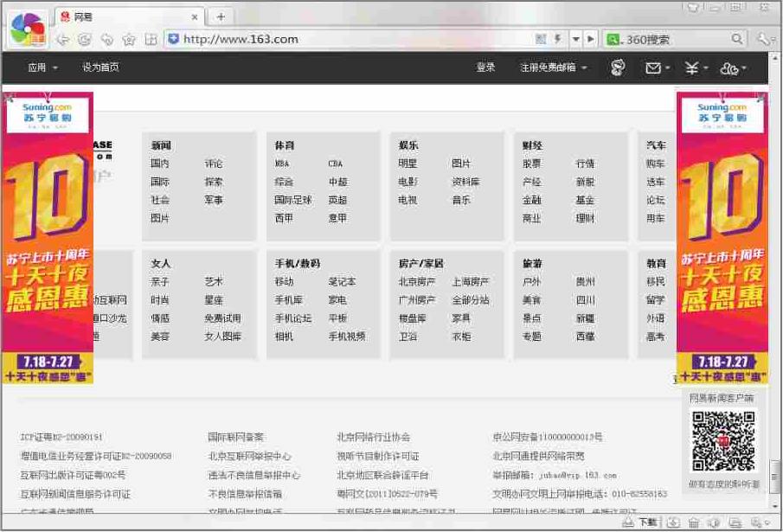783x532 pixels.
Task: Toggle the lightning speed-mode icon in the address bar
Action: (558, 39)
